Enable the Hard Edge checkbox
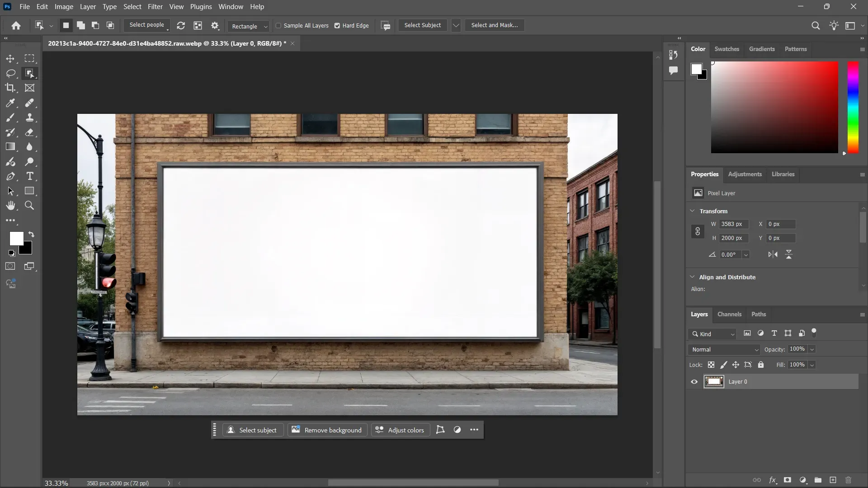 [338, 26]
